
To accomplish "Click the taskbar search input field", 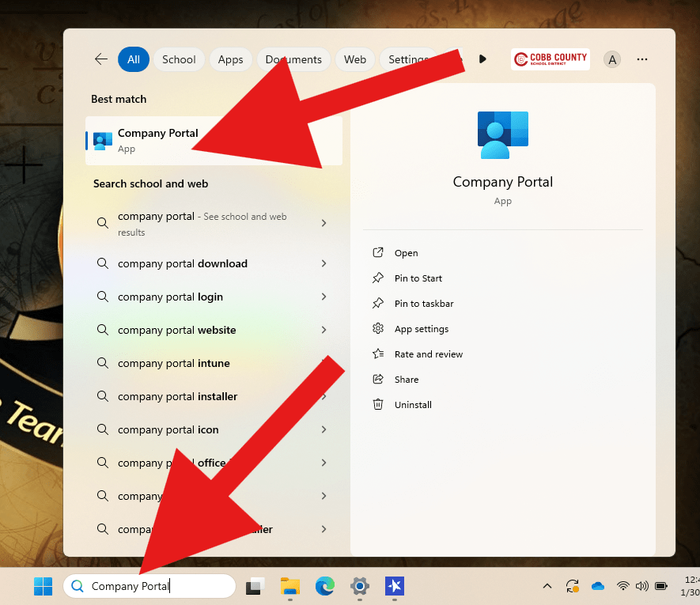I will 158,586.
